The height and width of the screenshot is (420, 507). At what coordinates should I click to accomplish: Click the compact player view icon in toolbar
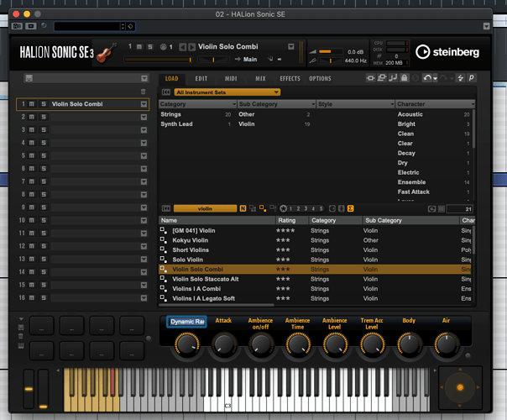tap(370, 78)
